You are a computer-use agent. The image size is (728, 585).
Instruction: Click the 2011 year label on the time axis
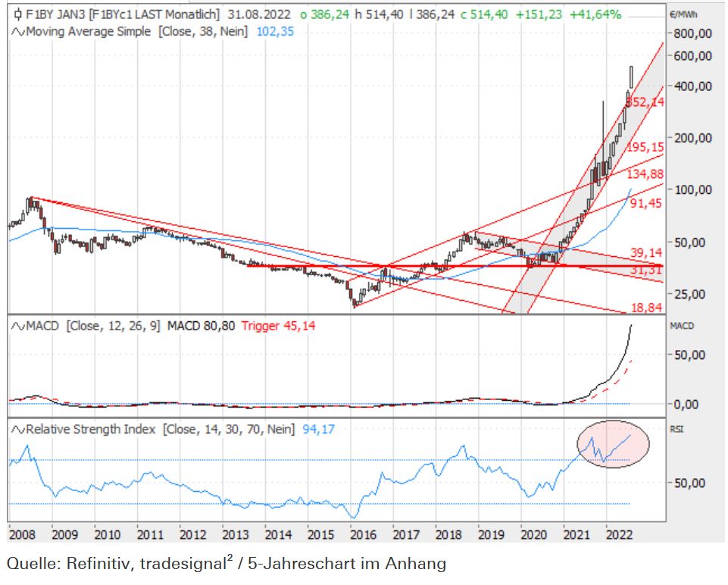coord(150,535)
